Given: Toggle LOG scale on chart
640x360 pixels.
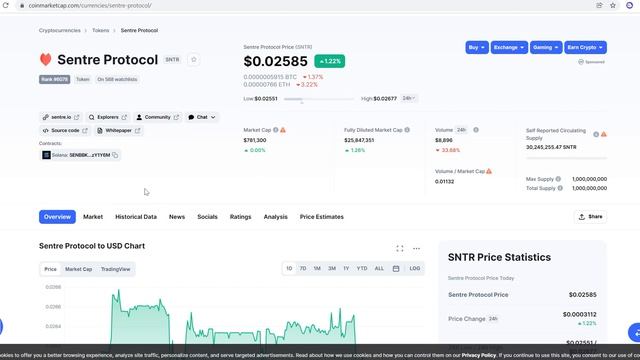Looking at the screenshot, I should [415, 269].
